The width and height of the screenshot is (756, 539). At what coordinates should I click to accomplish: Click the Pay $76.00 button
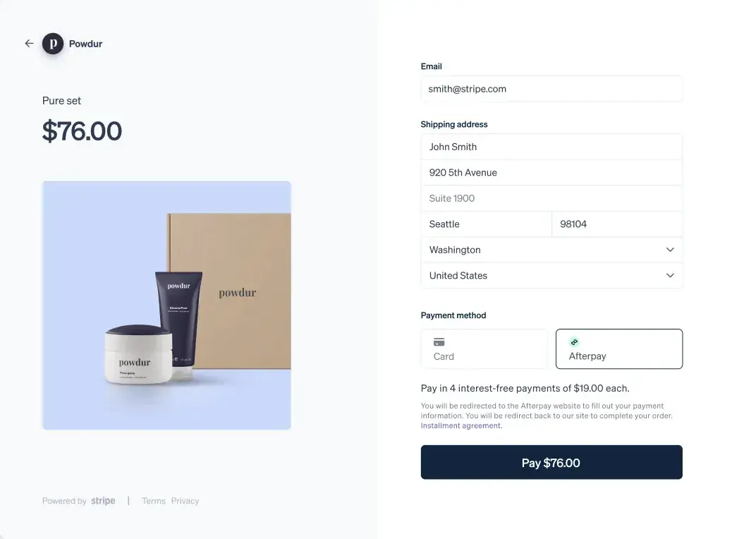[x=551, y=462]
